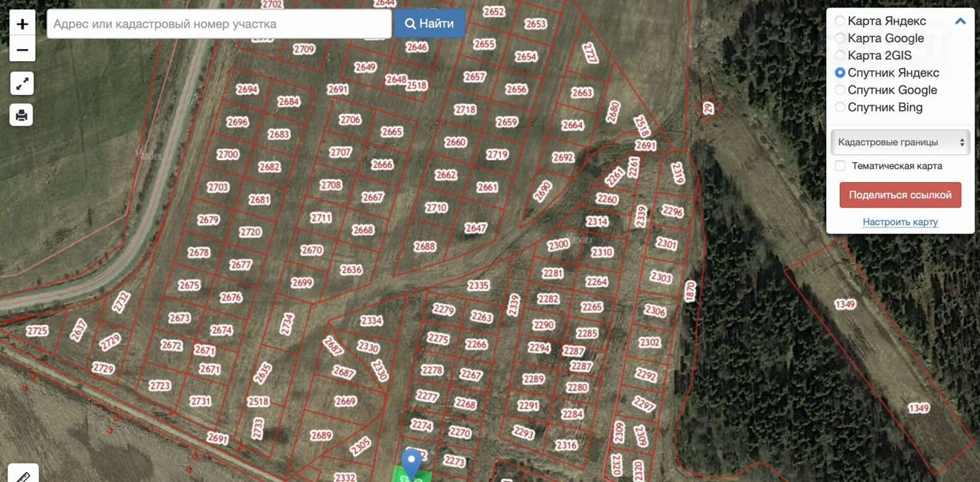Focus the cadastral number search field
Screen dimensions: 980x482
[219, 24]
